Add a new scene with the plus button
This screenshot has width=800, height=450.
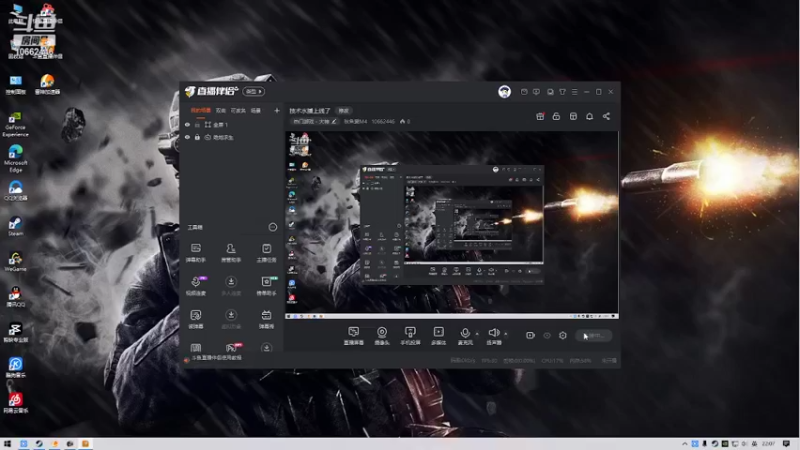[277, 110]
